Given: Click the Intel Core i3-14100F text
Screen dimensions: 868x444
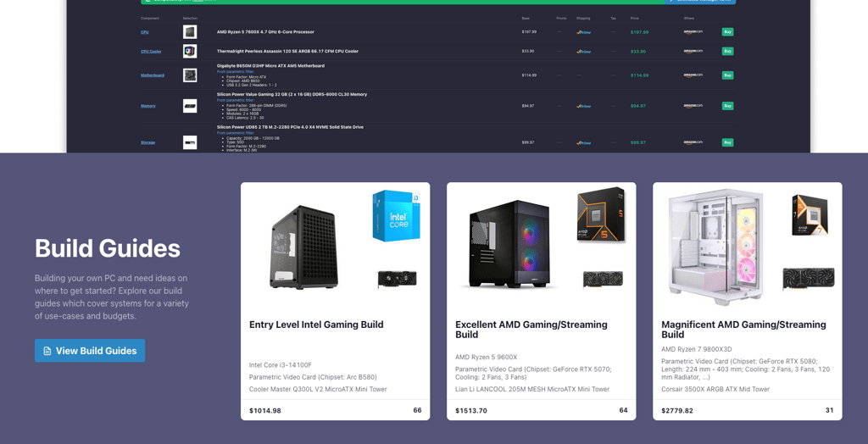Looking at the screenshot, I should 280,365.
